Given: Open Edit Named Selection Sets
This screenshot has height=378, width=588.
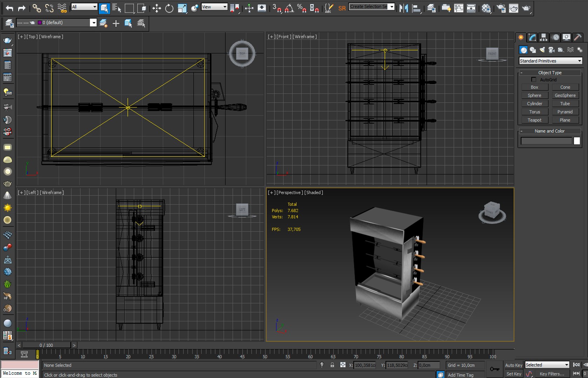Looking at the screenshot, I should click(x=329, y=8).
